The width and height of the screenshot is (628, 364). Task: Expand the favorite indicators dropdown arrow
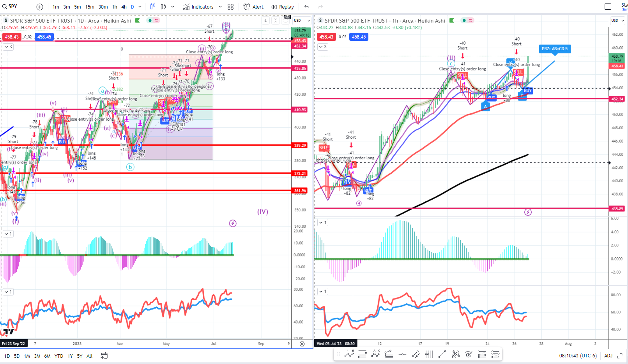click(x=220, y=7)
